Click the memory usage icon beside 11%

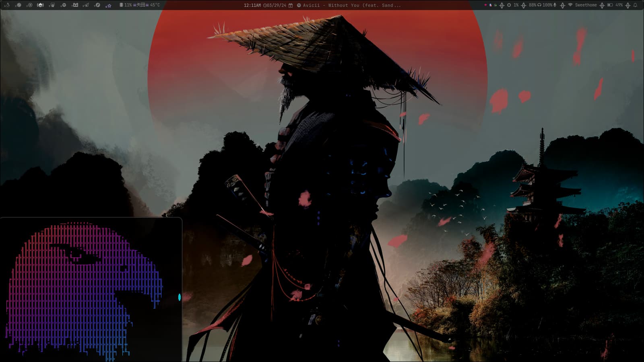tap(121, 5)
